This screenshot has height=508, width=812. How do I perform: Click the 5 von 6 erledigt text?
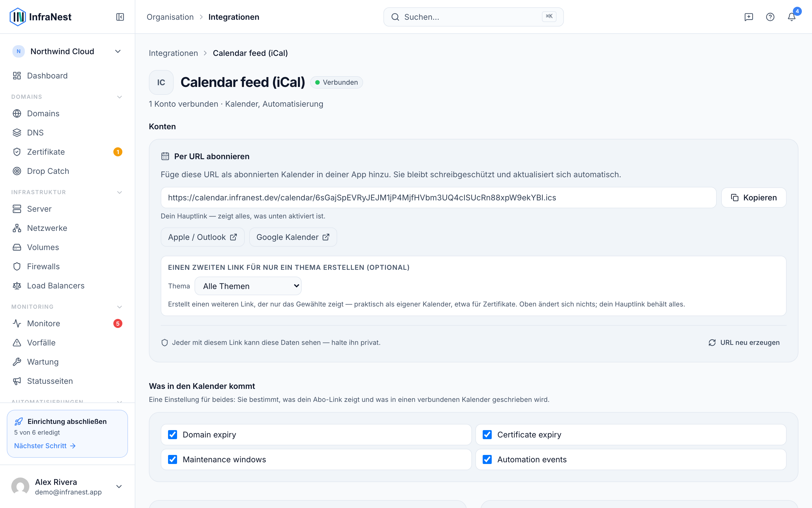37,432
